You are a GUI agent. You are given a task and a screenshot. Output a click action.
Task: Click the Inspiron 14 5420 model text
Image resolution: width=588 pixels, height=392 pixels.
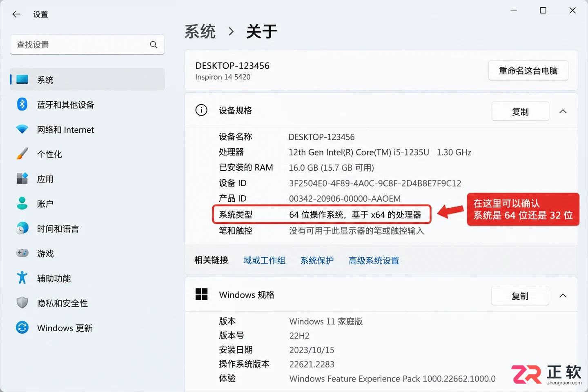point(223,77)
